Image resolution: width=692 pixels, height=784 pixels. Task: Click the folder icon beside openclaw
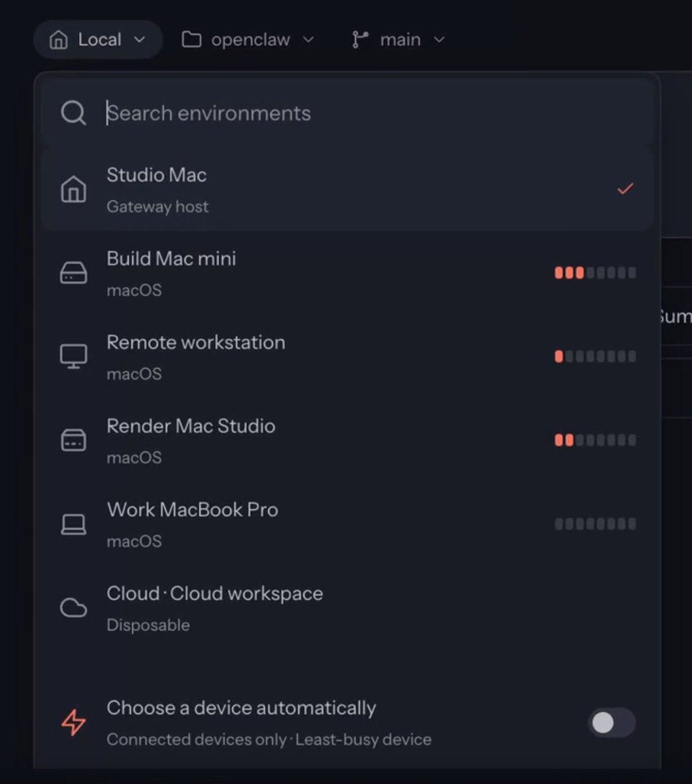[191, 40]
